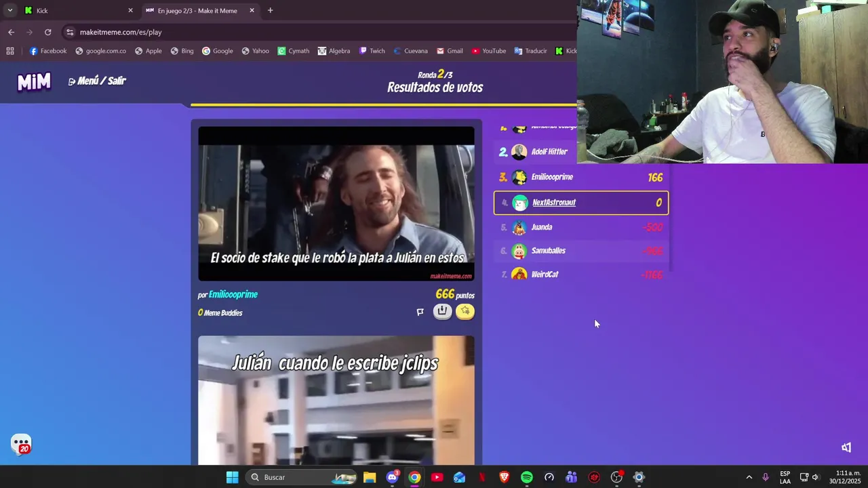Open the Bing bookmark
The height and width of the screenshot is (488, 868).
tap(182, 51)
